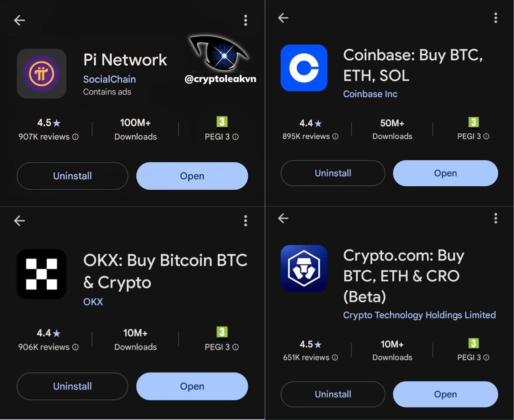Image resolution: width=514 pixels, height=420 pixels.
Task: Uninstall the Pi Network app
Action: click(72, 176)
